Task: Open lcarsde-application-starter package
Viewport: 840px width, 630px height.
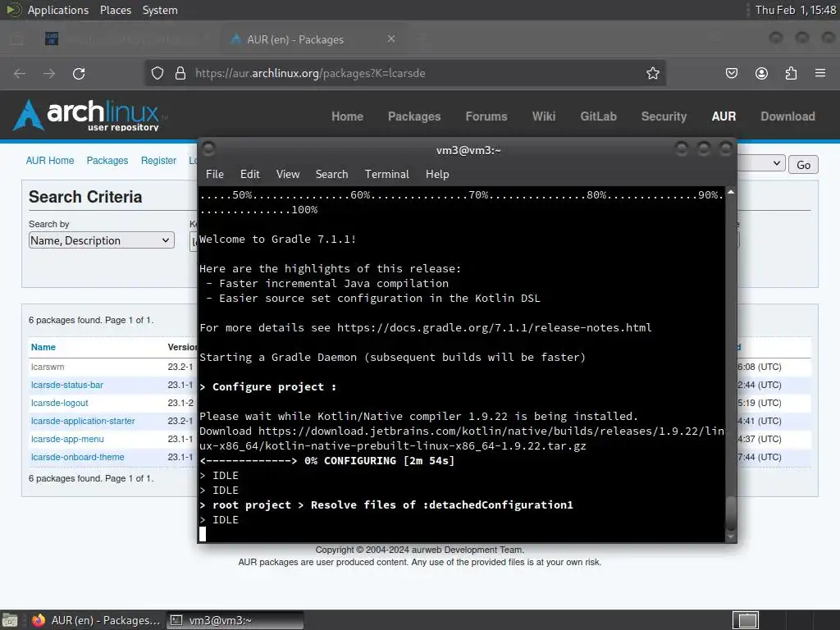Action: click(83, 421)
